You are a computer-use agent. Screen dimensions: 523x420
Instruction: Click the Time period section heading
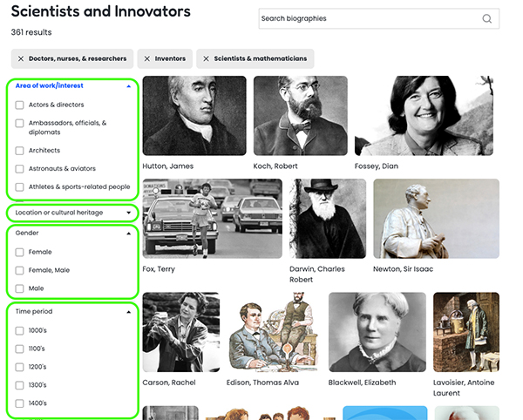pos(34,312)
